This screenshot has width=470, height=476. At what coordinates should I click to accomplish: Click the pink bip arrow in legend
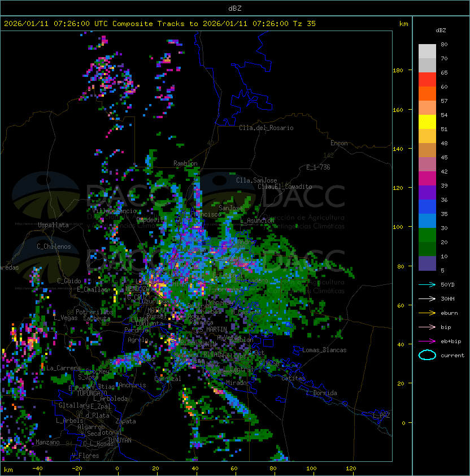pyautogui.click(x=427, y=327)
